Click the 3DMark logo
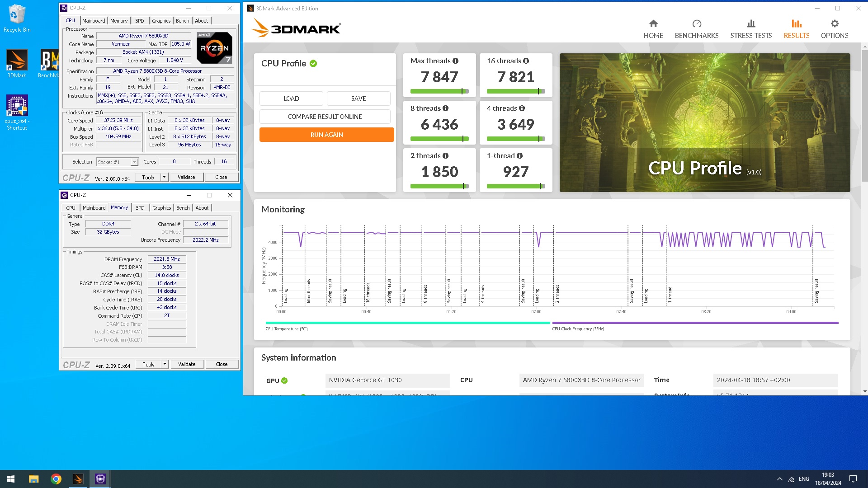This screenshot has width=868, height=488. [296, 28]
